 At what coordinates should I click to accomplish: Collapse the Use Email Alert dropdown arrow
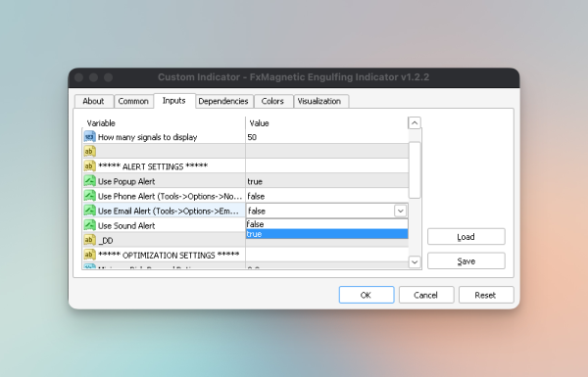click(x=400, y=211)
